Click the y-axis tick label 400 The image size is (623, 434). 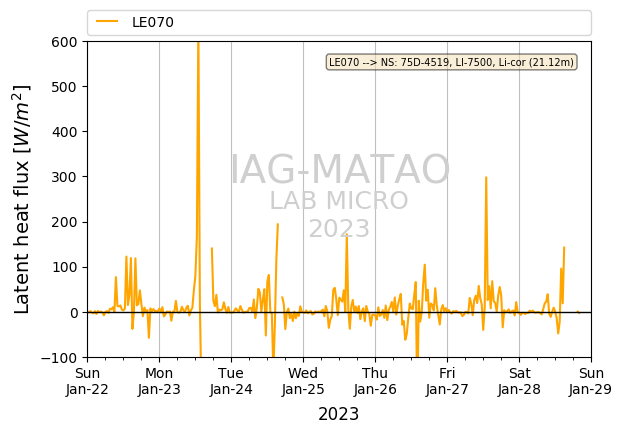64,132
